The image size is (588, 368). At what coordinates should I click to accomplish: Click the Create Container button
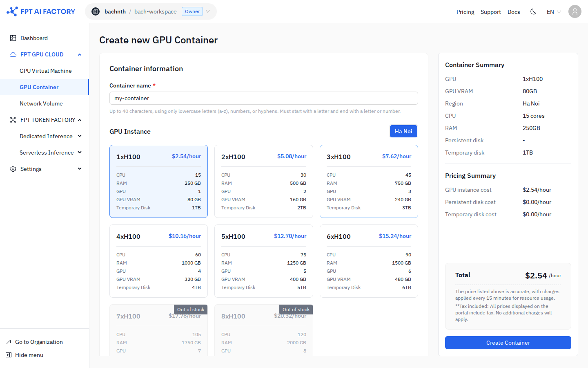pos(508,343)
